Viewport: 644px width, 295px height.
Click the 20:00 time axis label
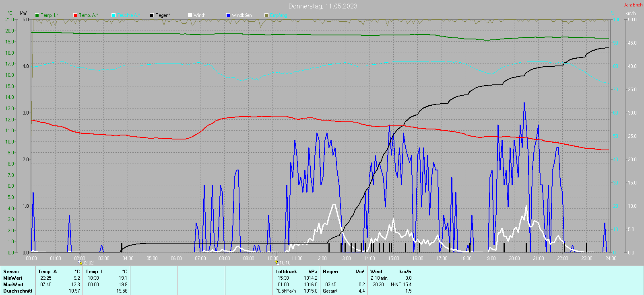[514, 258]
